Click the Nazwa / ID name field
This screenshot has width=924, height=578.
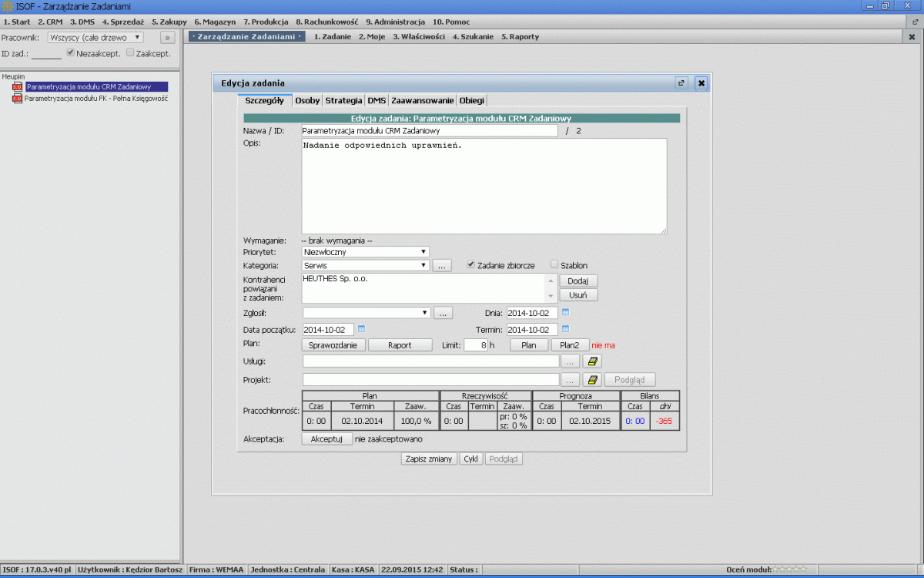click(x=430, y=131)
